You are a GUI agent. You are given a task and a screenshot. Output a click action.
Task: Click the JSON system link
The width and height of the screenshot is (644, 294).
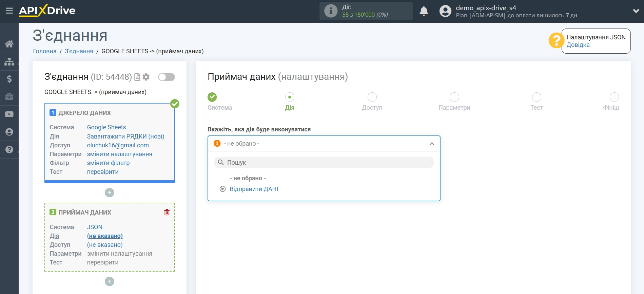[x=95, y=227]
